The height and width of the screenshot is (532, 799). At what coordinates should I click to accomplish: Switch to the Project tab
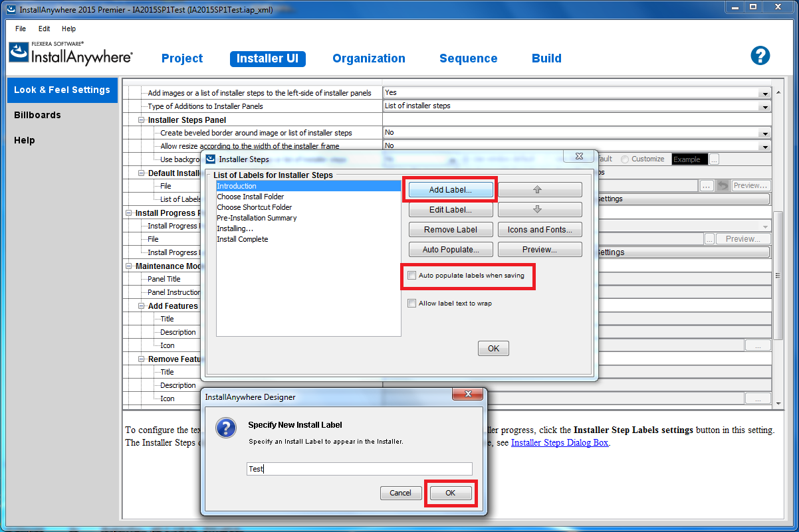pos(182,58)
